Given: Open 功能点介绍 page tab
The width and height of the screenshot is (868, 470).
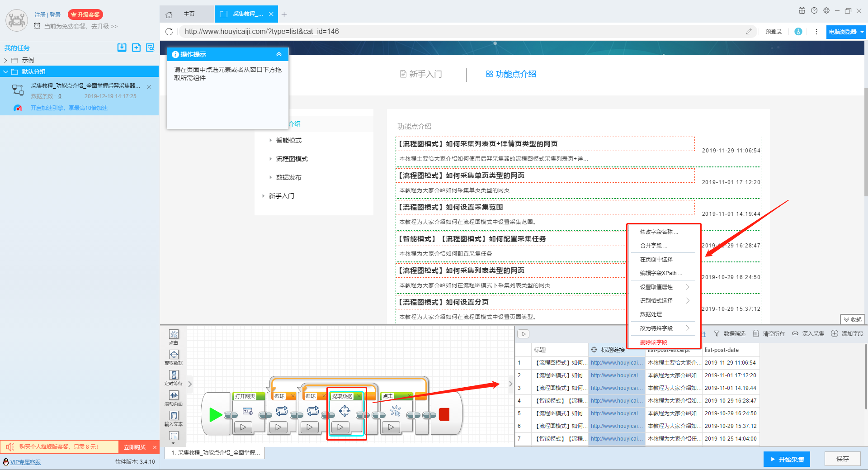Looking at the screenshot, I should [511, 74].
